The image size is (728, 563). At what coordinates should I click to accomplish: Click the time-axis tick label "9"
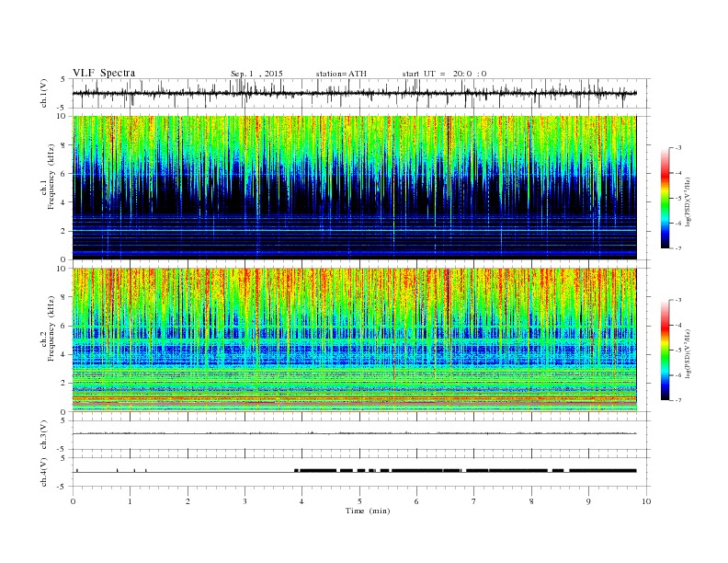(588, 501)
